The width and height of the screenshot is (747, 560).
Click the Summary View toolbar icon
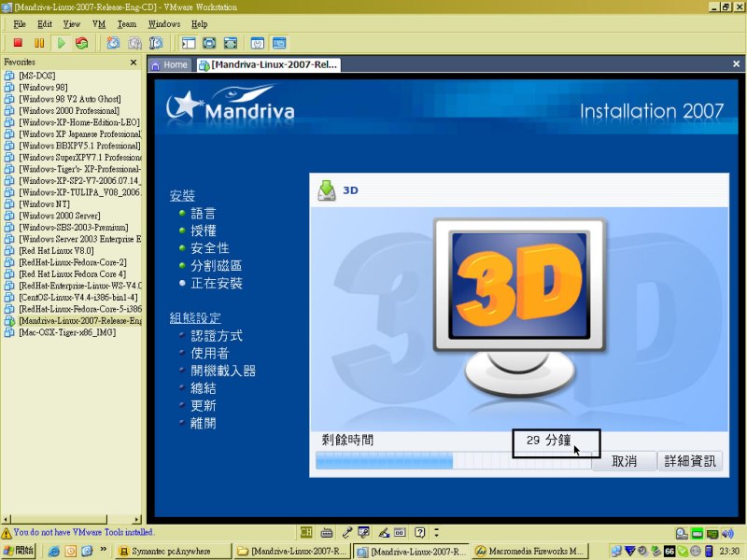pos(258,43)
